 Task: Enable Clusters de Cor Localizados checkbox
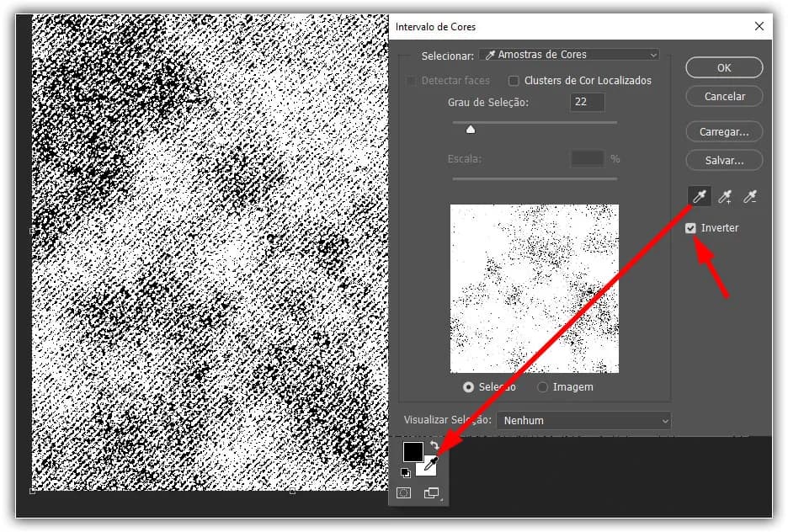tap(514, 81)
